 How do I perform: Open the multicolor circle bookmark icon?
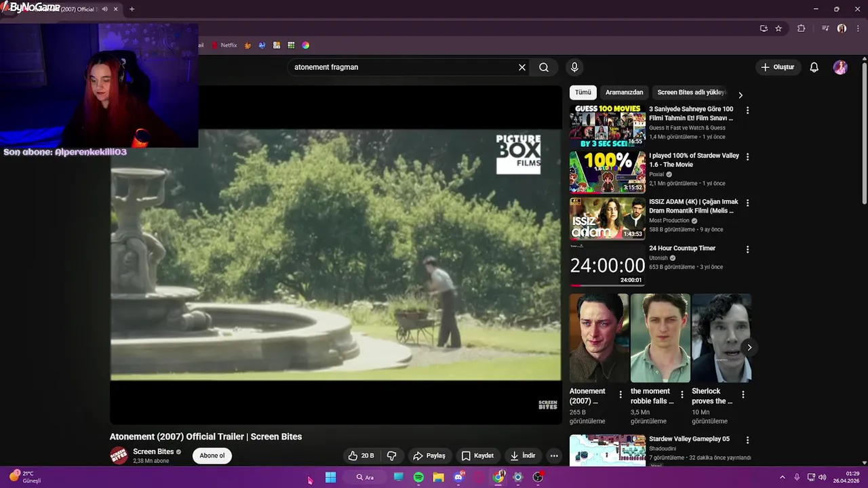tap(306, 45)
